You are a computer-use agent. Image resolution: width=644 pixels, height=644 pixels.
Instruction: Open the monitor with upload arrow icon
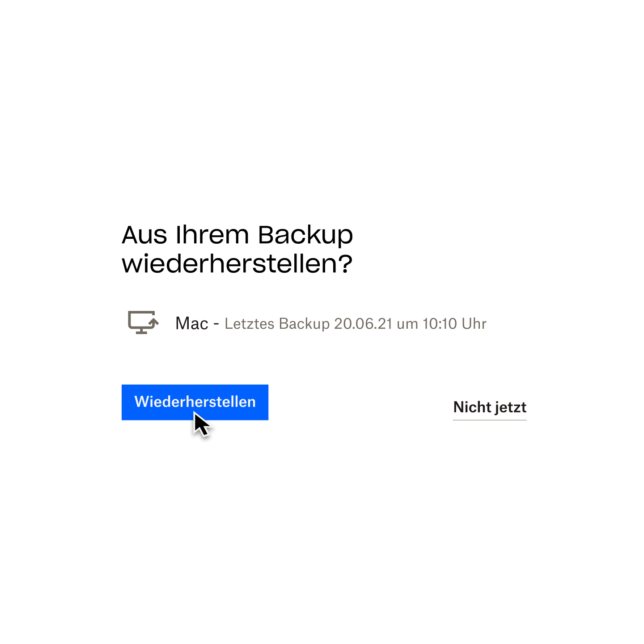[143, 322]
